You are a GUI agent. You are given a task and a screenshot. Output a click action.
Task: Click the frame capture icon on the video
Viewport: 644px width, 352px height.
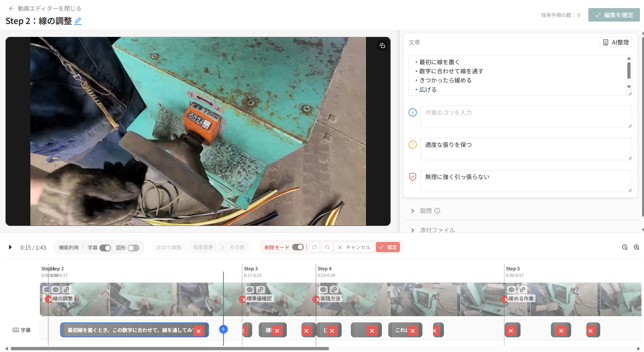pyautogui.click(x=382, y=46)
